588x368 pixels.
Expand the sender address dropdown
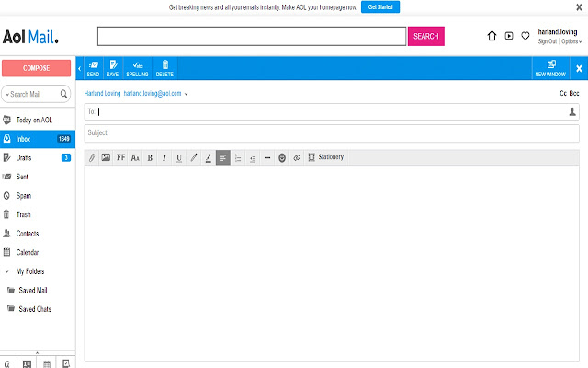[186, 94]
